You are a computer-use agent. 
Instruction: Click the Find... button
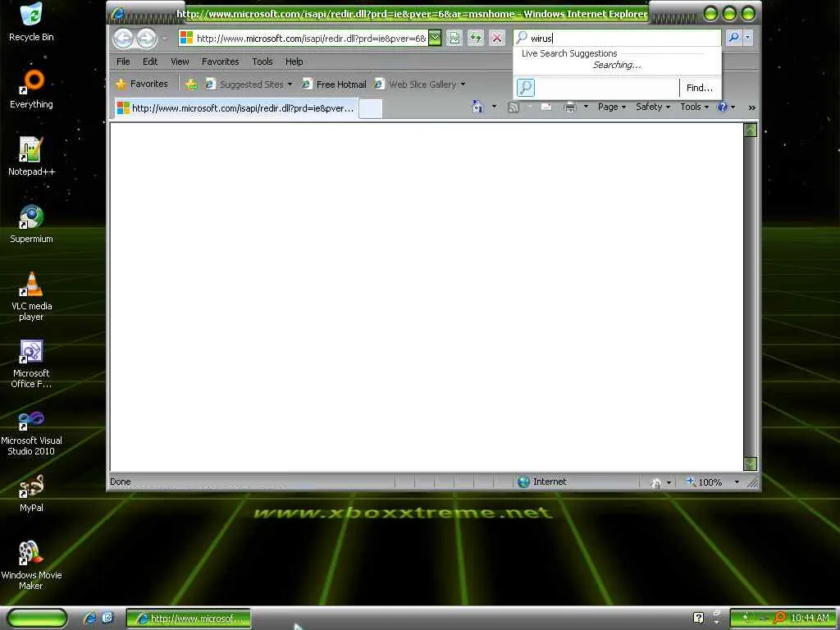coord(700,88)
